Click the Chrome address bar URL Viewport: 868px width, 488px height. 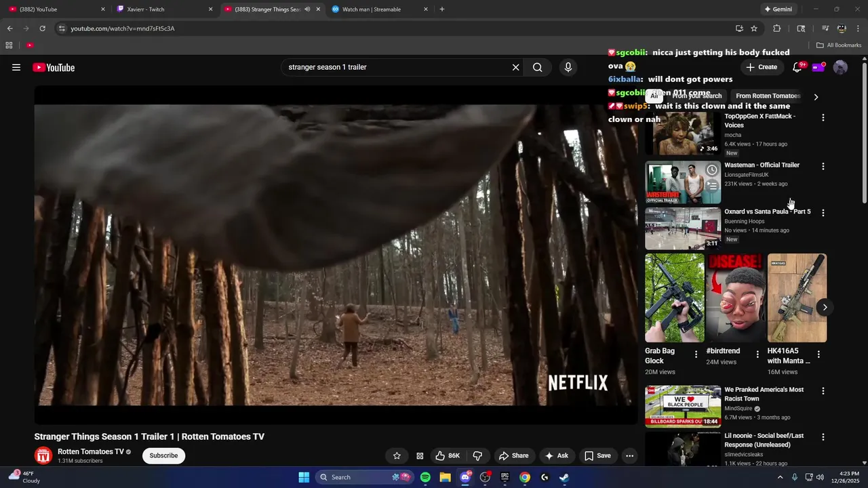pyautogui.click(x=122, y=28)
